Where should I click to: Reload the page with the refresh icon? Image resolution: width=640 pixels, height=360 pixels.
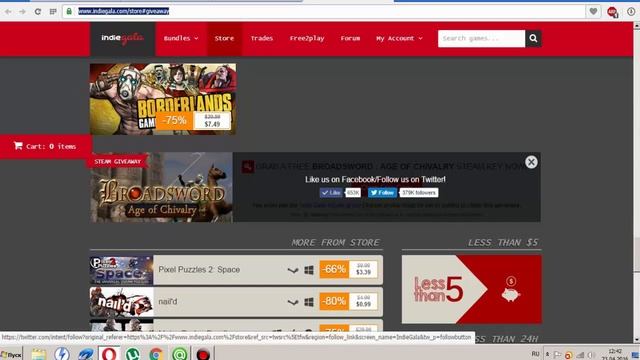[38, 12]
